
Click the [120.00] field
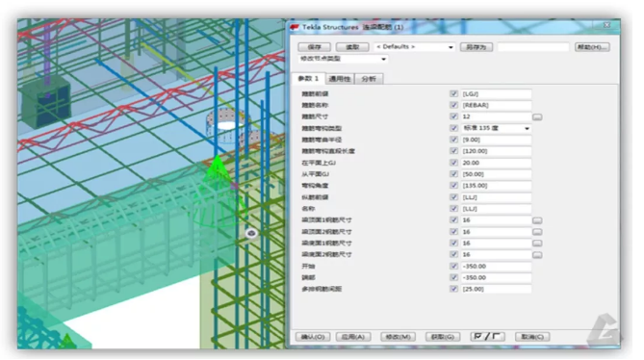pyautogui.click(x=496, y=151)
